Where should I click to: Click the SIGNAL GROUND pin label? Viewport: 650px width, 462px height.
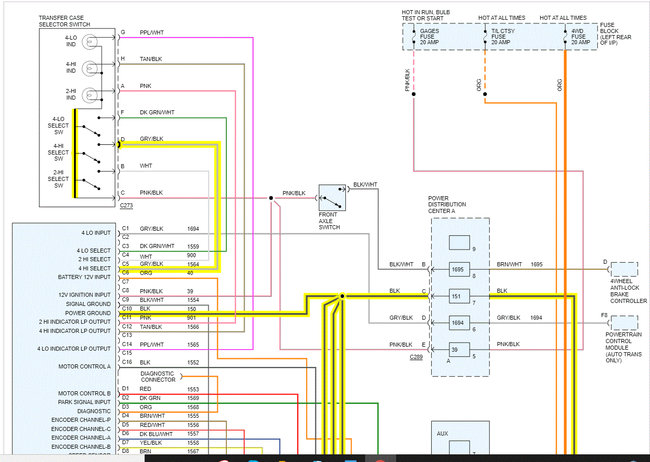[x=88, y=304]
